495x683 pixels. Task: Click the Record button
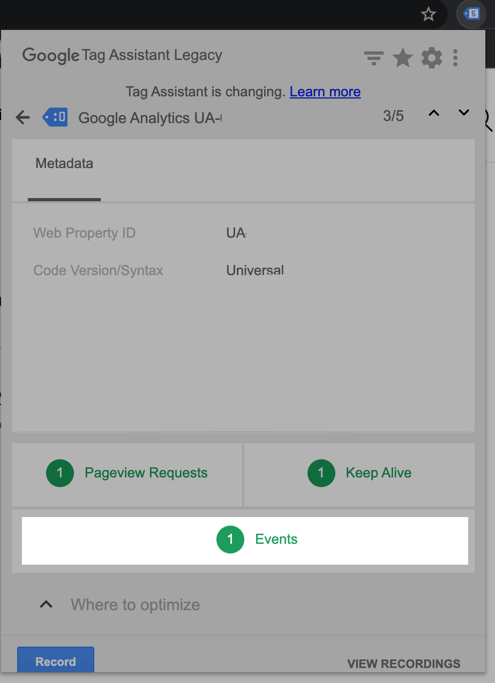click(55, 660)
